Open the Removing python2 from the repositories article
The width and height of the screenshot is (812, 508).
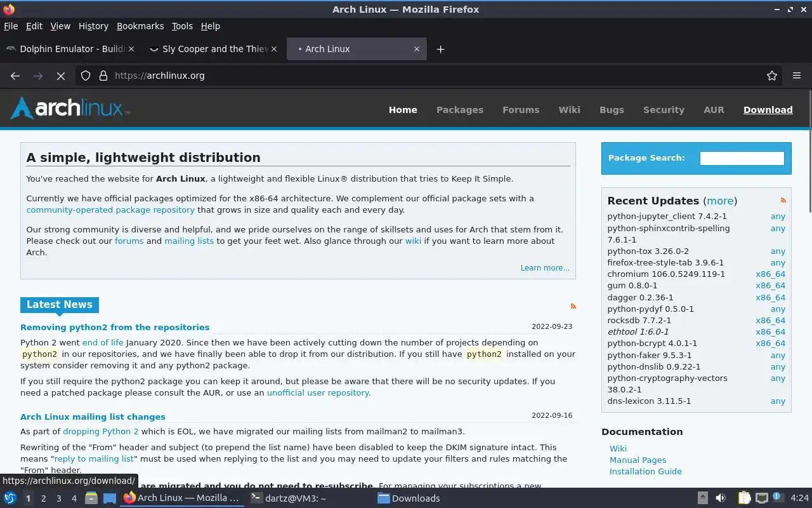pyautogui.click(x=115, y=327)
